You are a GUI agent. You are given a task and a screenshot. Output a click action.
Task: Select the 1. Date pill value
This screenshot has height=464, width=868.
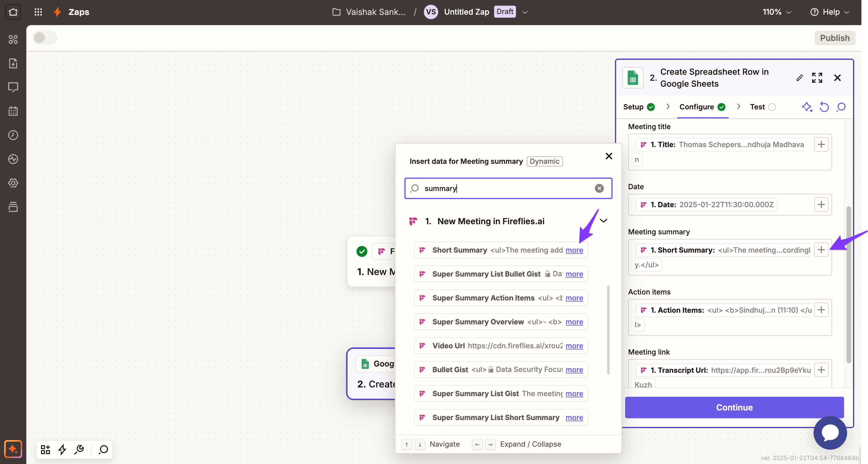(706, 204)
